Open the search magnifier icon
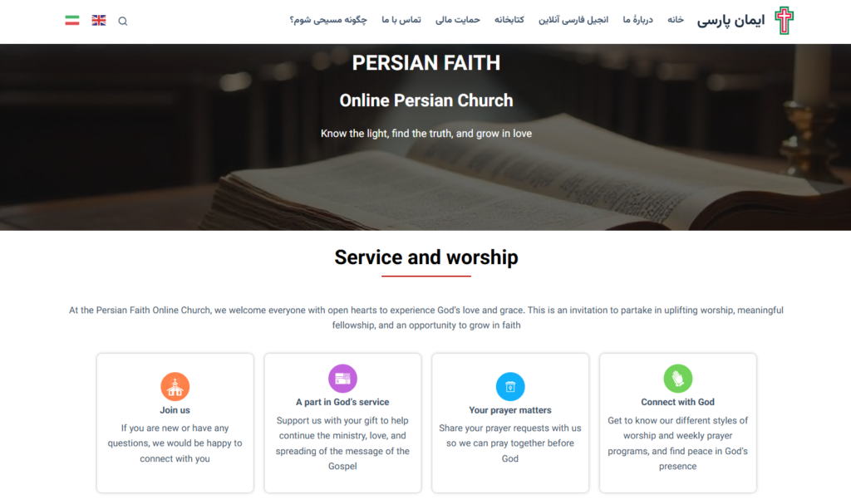The height and width of the screenshot is (504, 851). (123, 21)
